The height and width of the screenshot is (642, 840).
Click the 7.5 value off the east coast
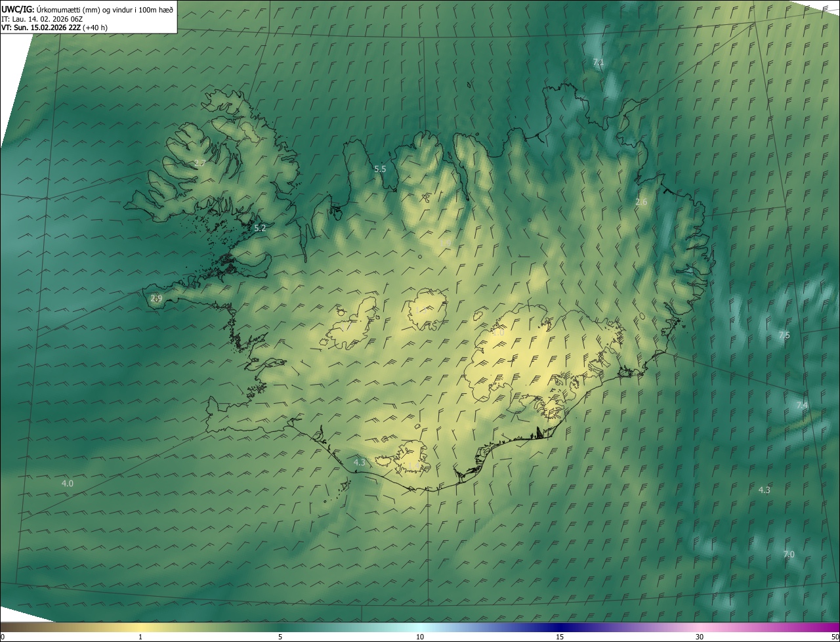point(784,335)
